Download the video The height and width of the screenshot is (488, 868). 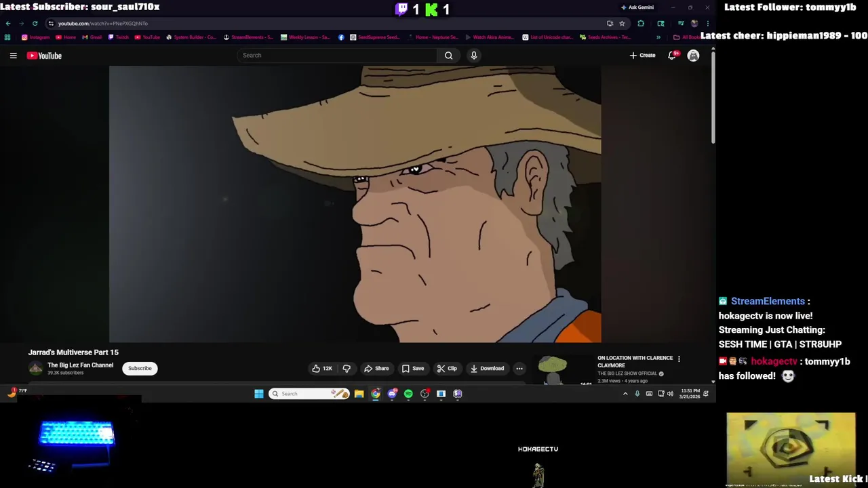pos(487,369)
